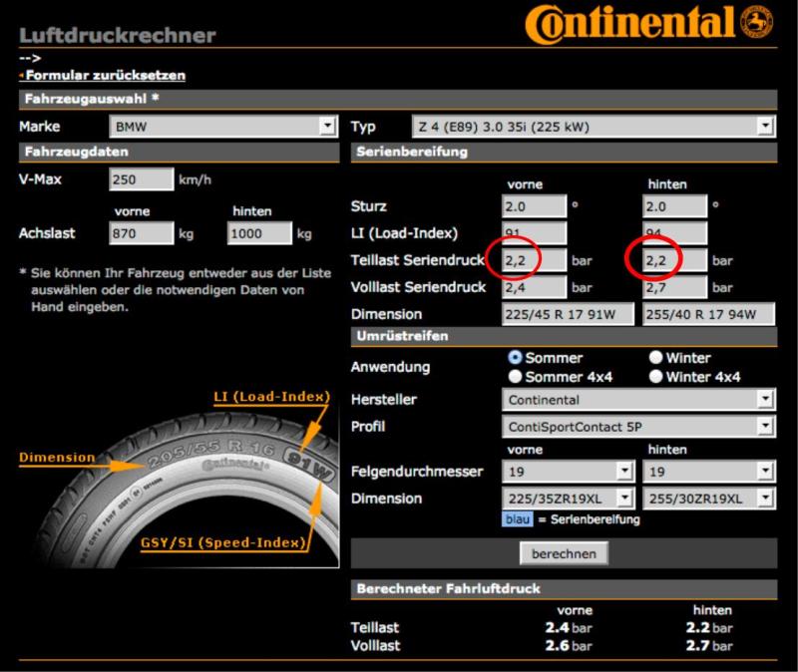Click the front Achslast 870 field
This screenshot has width=798, height=672.
point(140,233)
